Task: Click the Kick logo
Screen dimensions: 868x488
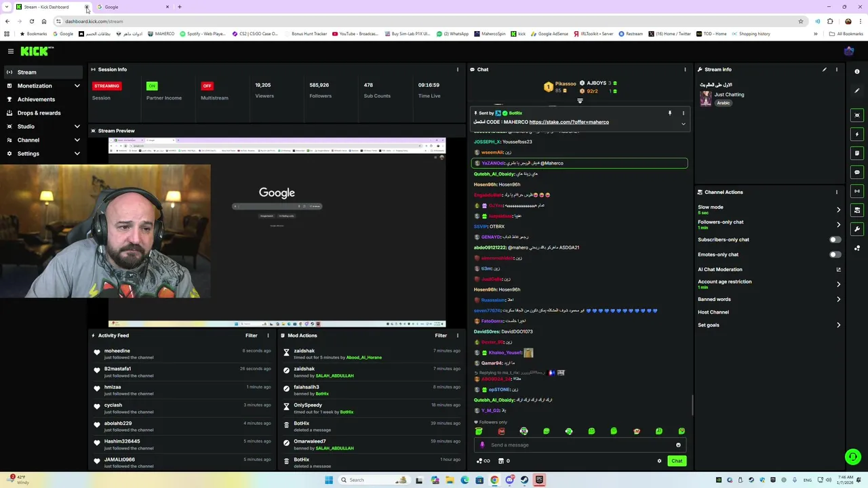Action: [x=37, y=51]
